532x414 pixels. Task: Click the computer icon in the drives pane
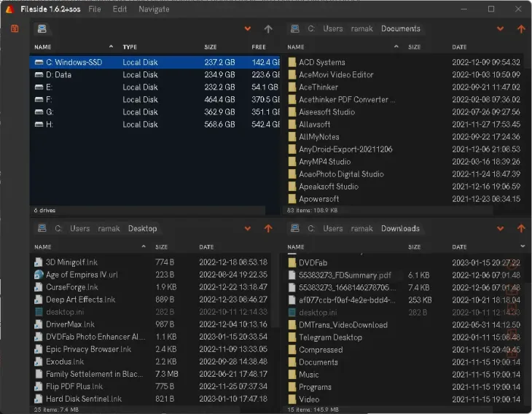tap(42, 28)
